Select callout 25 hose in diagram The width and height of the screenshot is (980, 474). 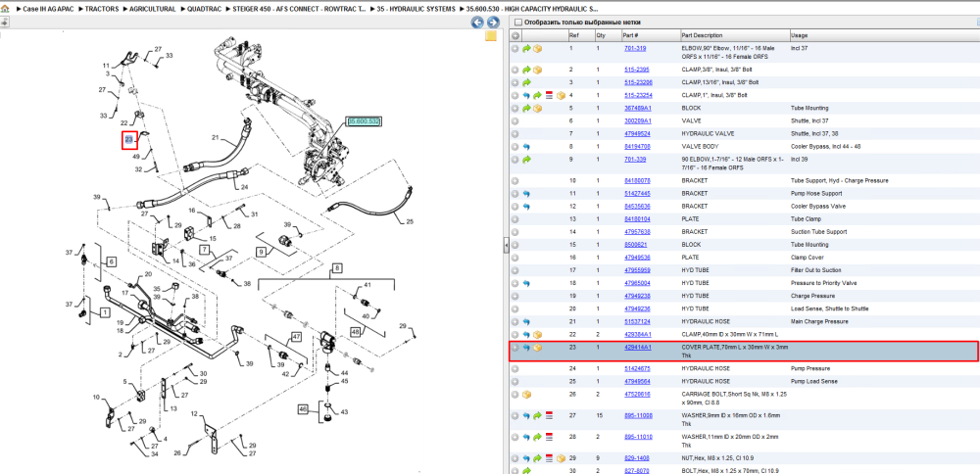(410, 221)
